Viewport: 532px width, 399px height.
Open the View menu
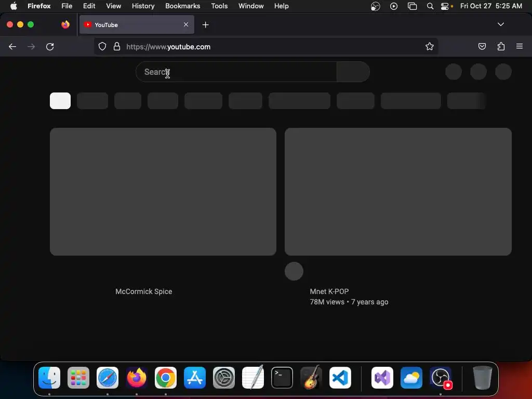(x=113, y=6)
